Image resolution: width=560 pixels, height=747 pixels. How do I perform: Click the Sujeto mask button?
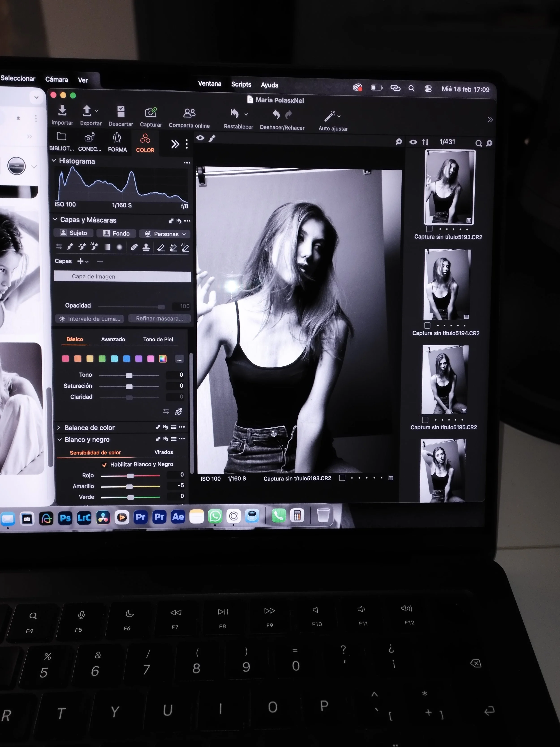pyautogui.click(x=74, y=233)
